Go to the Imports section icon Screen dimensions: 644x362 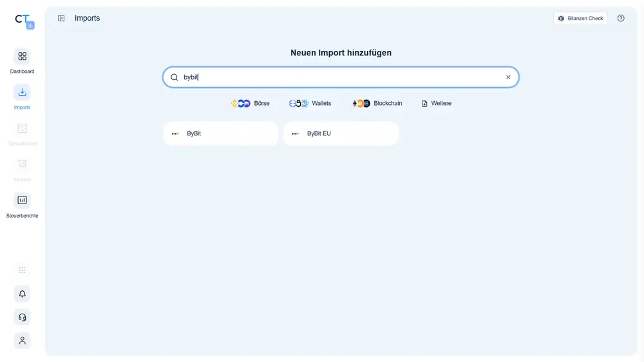[22, 93]
